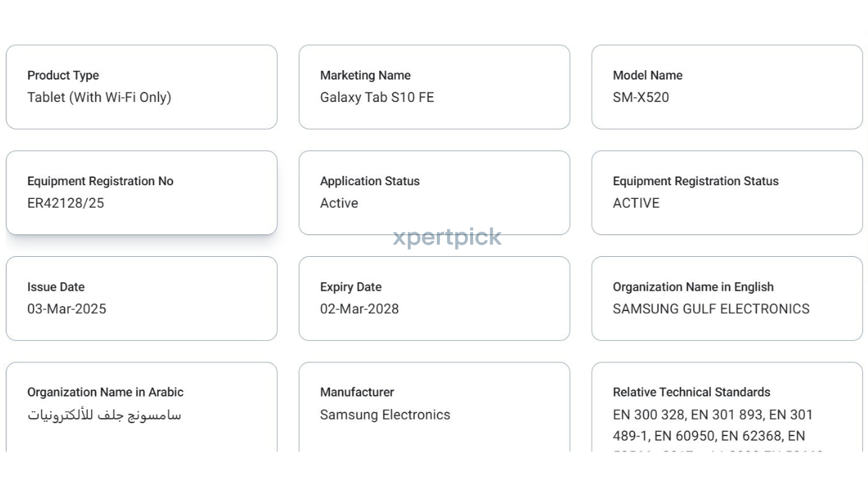The image size is (868, 492).
Task: Click SAMSUNG GULF ELECTRONICS organization name
Action: [x=711, y=309]
